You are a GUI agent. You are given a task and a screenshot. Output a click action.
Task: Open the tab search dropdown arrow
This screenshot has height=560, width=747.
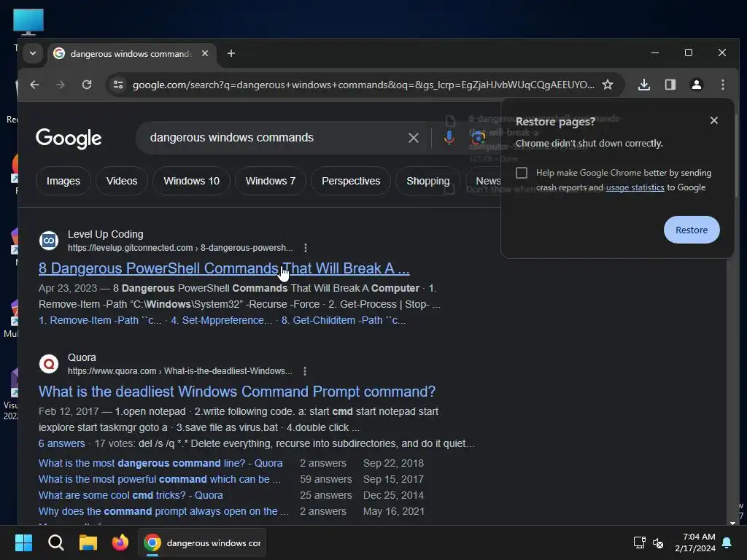click(x=33, y=52)
